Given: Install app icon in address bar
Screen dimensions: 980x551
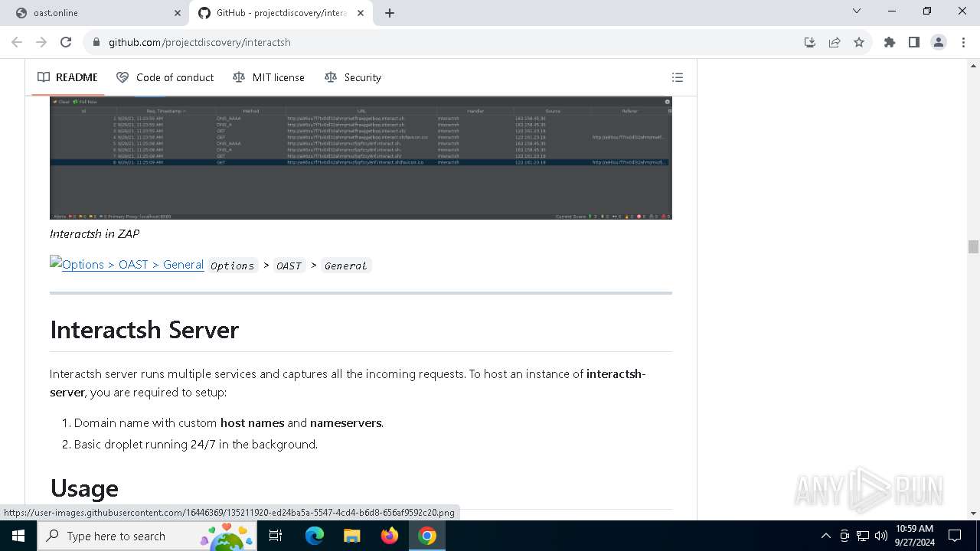Looking at the screenshot, I should coord(810,42).
